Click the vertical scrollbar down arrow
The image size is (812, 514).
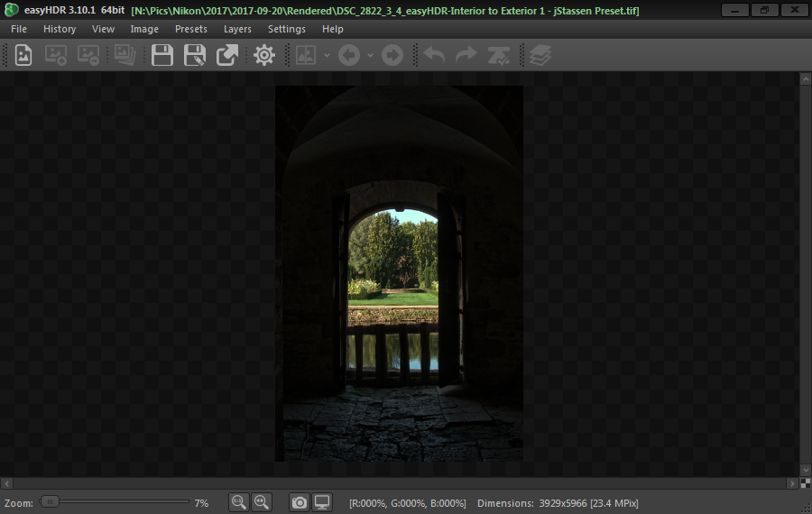pyautogui.click(x=805, y=470)
